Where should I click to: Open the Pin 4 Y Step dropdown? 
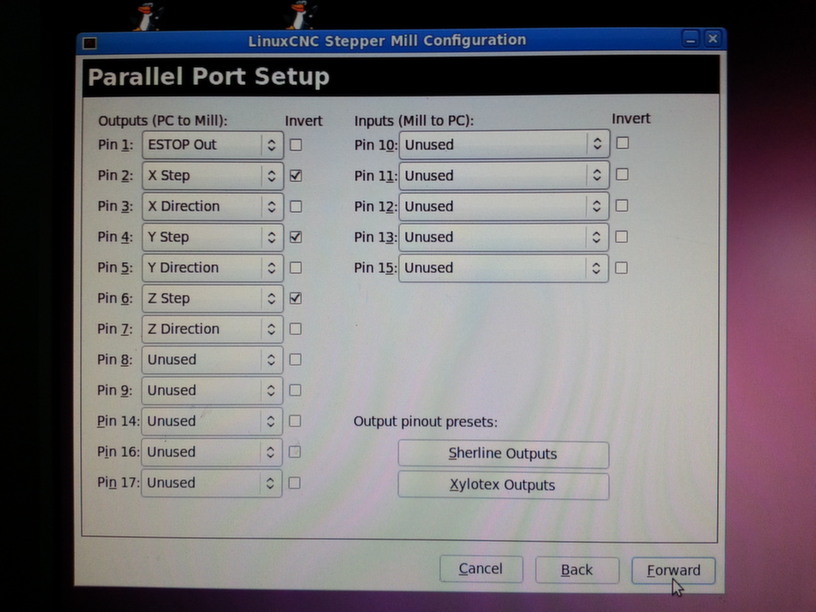(212, 237)
